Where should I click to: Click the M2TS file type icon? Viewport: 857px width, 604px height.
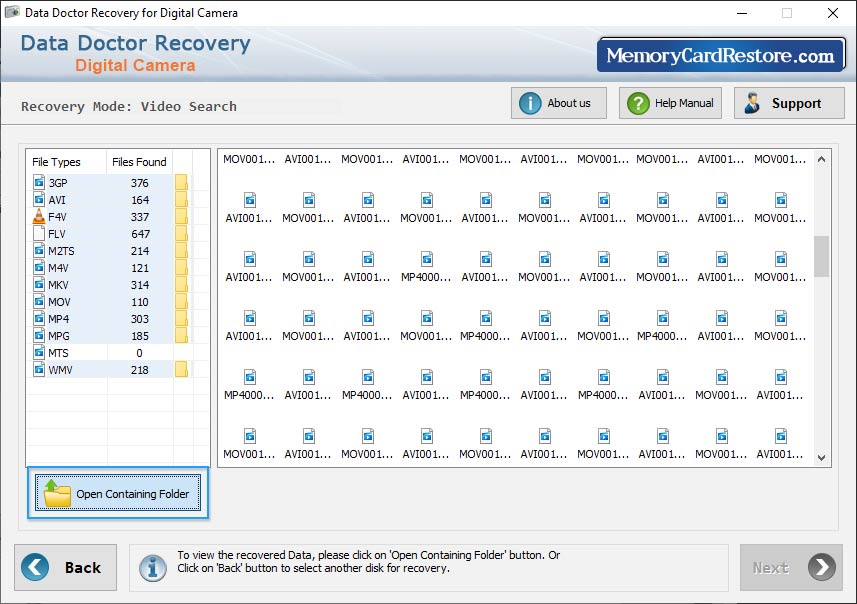(x=39, y=250)
